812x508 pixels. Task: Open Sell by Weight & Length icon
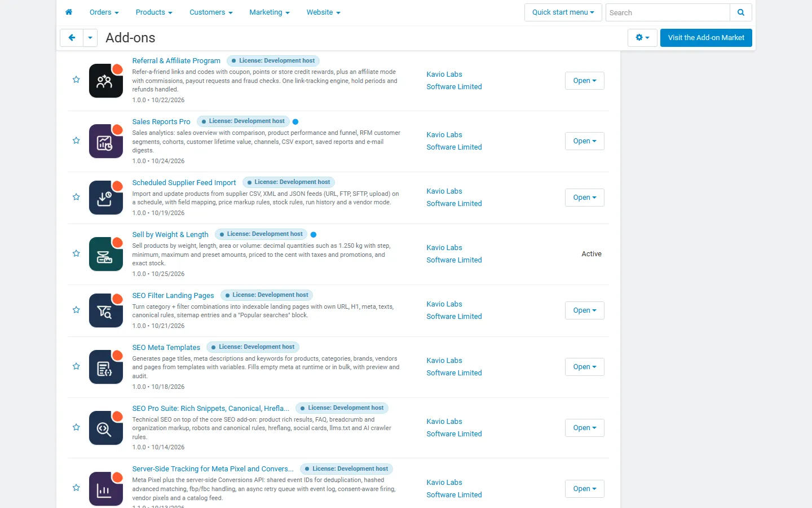[x=106, y=254]
